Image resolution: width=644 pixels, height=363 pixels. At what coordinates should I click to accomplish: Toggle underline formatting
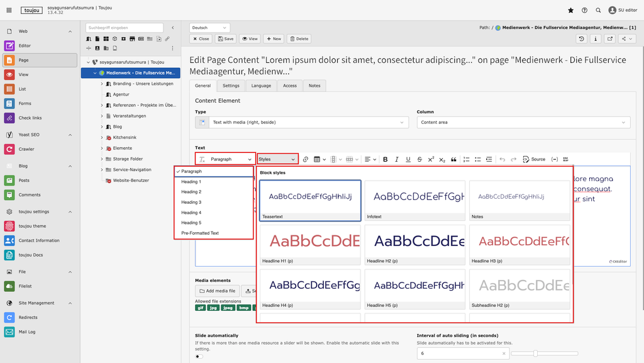tap(408, 159)
